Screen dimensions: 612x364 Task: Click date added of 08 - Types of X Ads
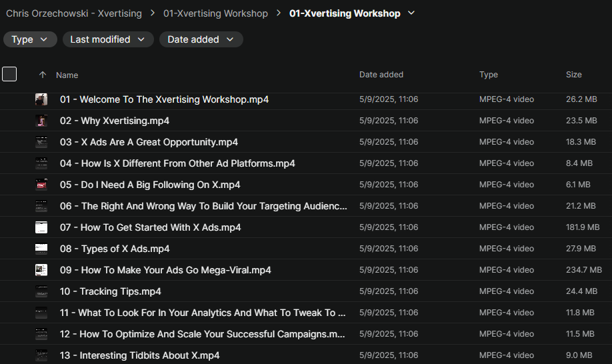coord(389,249)
